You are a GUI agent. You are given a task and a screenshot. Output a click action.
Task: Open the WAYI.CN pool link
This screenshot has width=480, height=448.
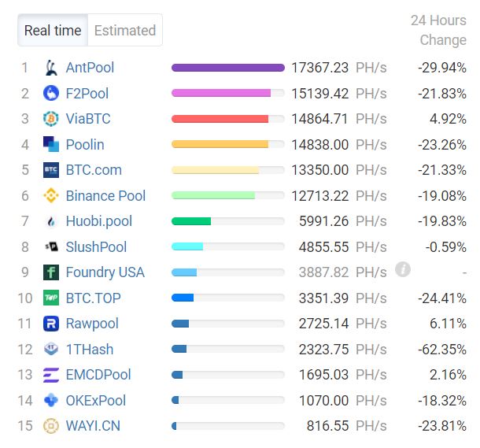(x=93, y=426)
